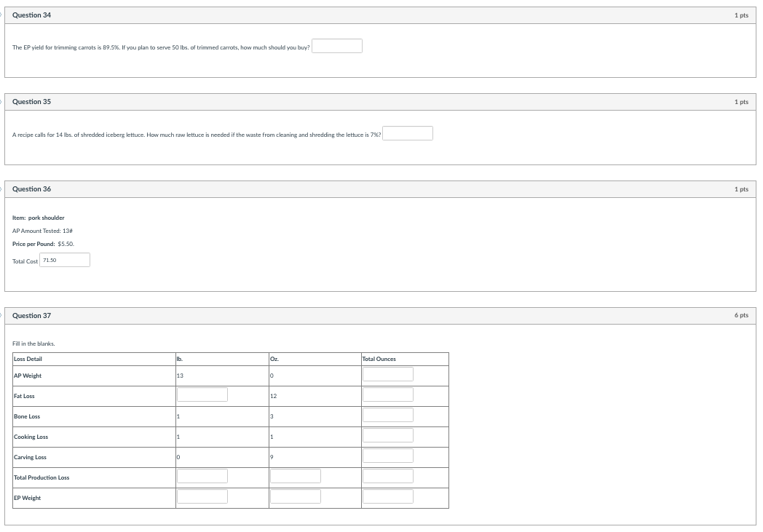Click Total Production Loss Oz. input
763x532 pixels.
(x=296, y=476)
